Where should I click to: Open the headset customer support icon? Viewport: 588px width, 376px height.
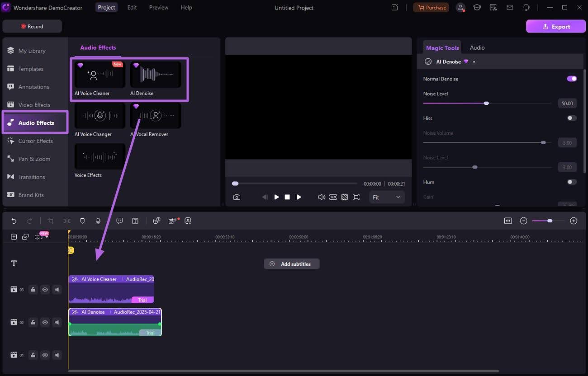(x=526, y=8)
